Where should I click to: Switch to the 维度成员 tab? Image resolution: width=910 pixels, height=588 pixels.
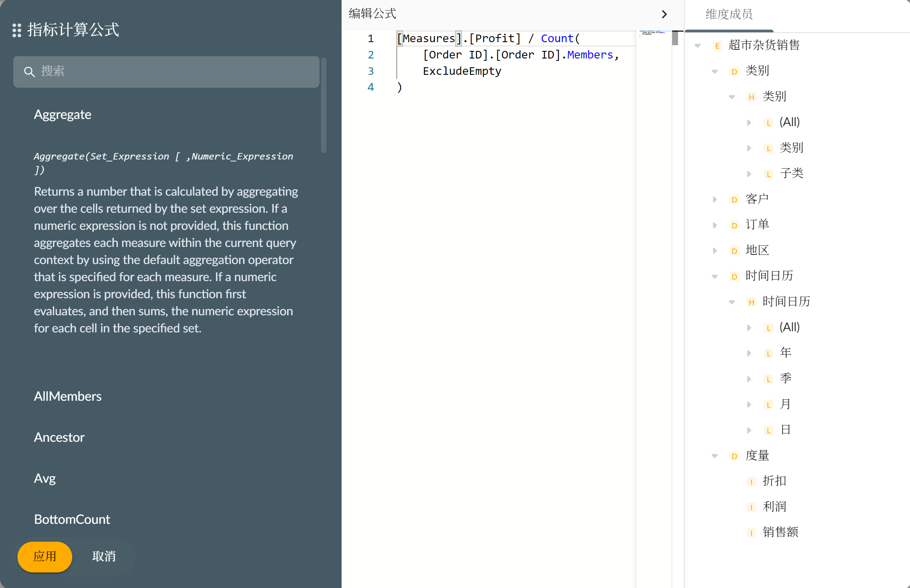(729, 14)
